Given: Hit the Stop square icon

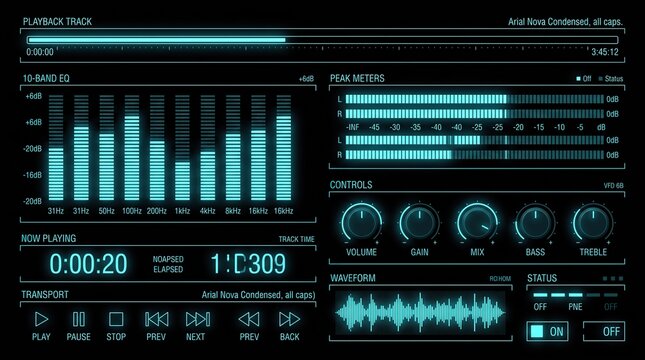Looking at the screenshot, I should point(116,319).
